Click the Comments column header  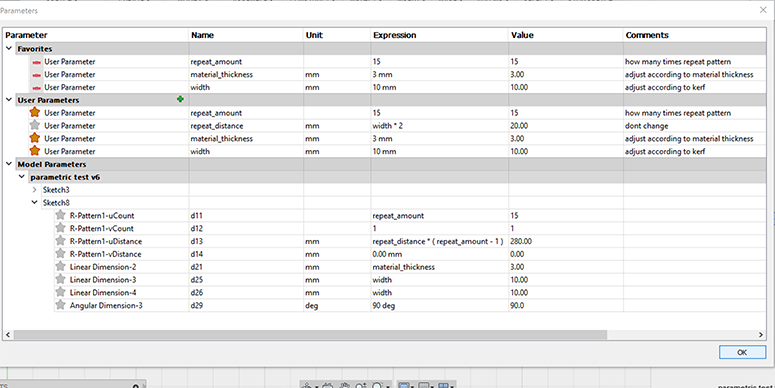694,35
